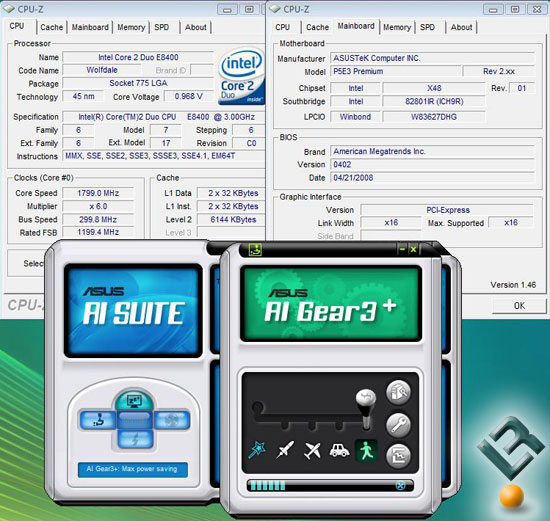This screenshot has width=550, height=521.
Task: Click the Intel Core 2 Duo E8400 name field
Action: click(138, 57)
